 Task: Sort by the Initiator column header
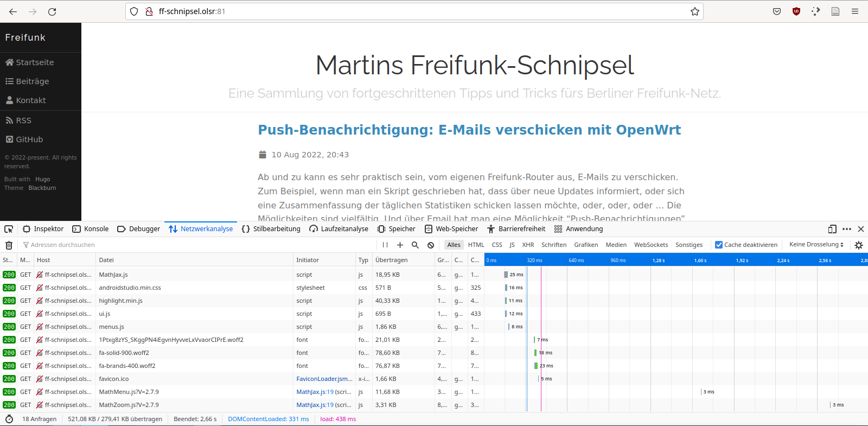(x=324, y=260)
